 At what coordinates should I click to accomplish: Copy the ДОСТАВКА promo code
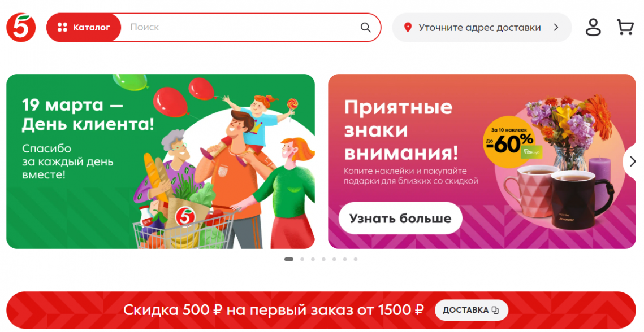pos(472,310)
